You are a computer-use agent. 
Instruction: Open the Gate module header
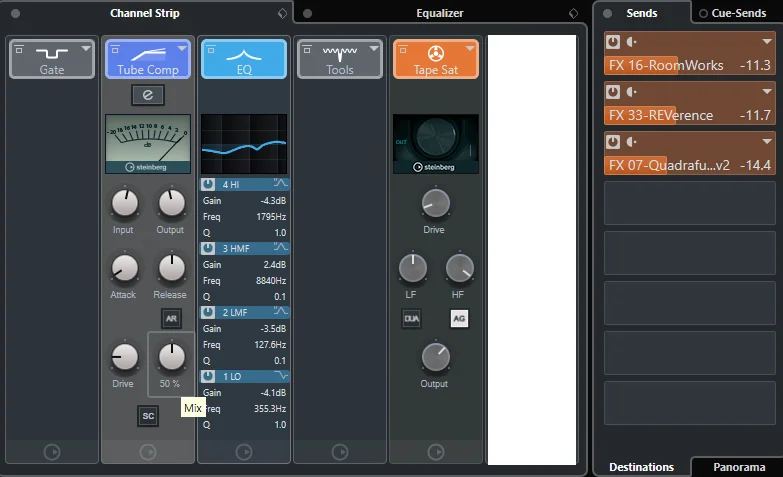[52, 59]
